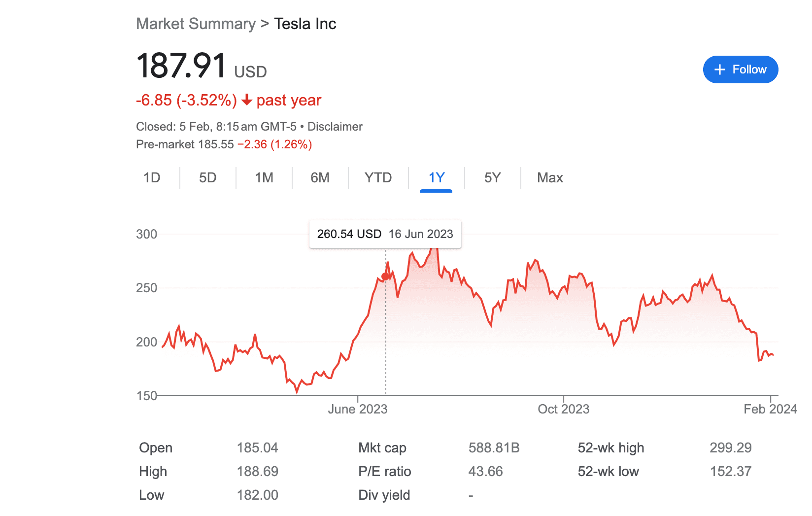Image resolution: width=812 pixels, height=516 pixels.
Task: Click the plus icon in Follow button
Action: pos(720,69)
